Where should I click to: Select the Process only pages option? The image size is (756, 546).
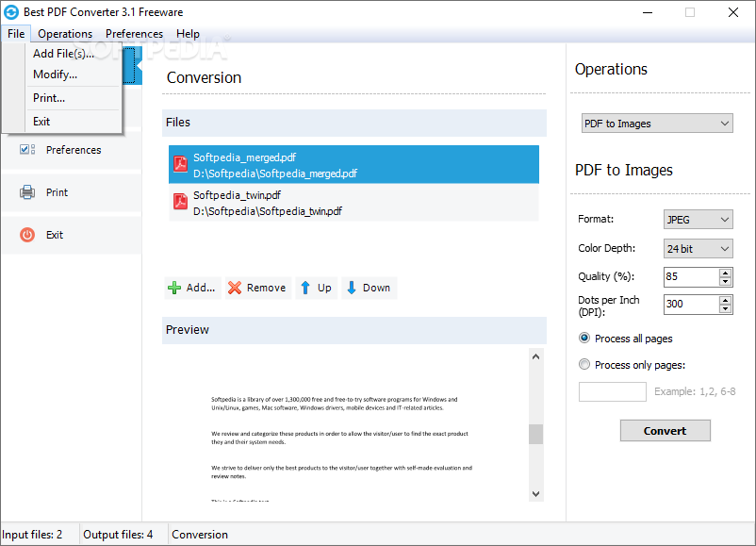coord(583,364)
